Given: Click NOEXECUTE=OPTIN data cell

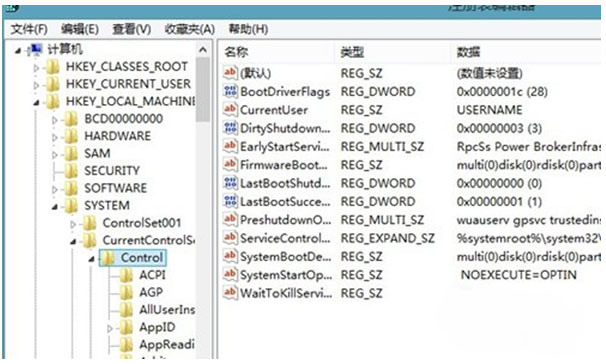Looking at the screenshot, I should click(x=518, y=275).
